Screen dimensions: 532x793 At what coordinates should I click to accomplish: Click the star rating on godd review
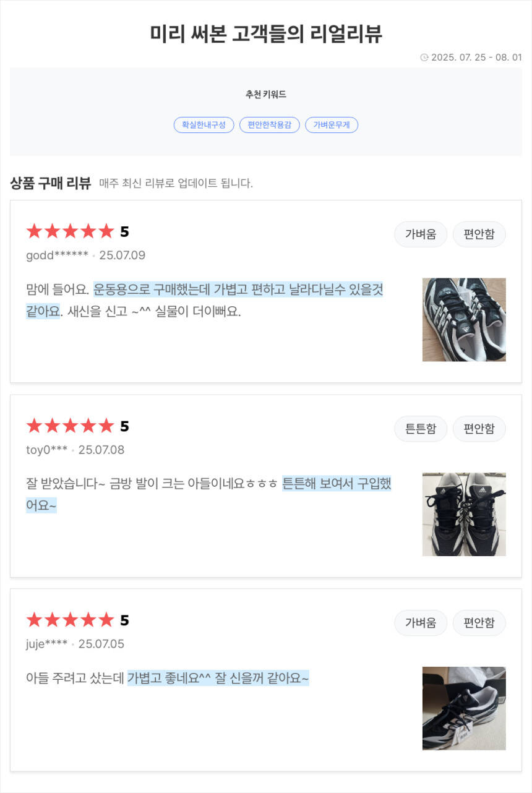pos(71,232)
